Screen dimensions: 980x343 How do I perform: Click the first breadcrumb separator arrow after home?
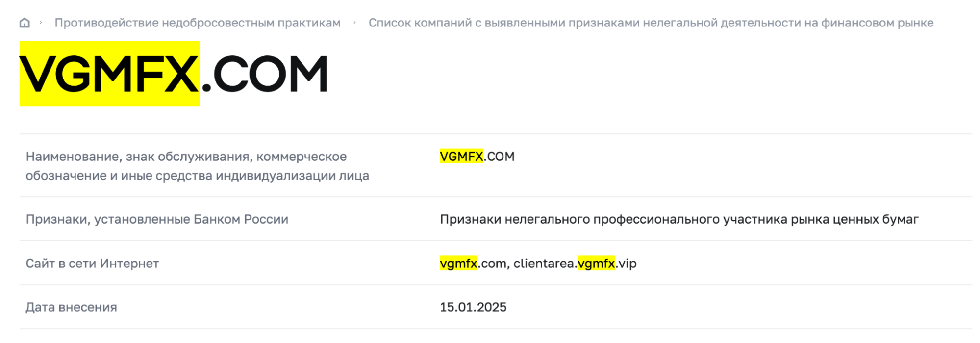(x=41, y=23)
